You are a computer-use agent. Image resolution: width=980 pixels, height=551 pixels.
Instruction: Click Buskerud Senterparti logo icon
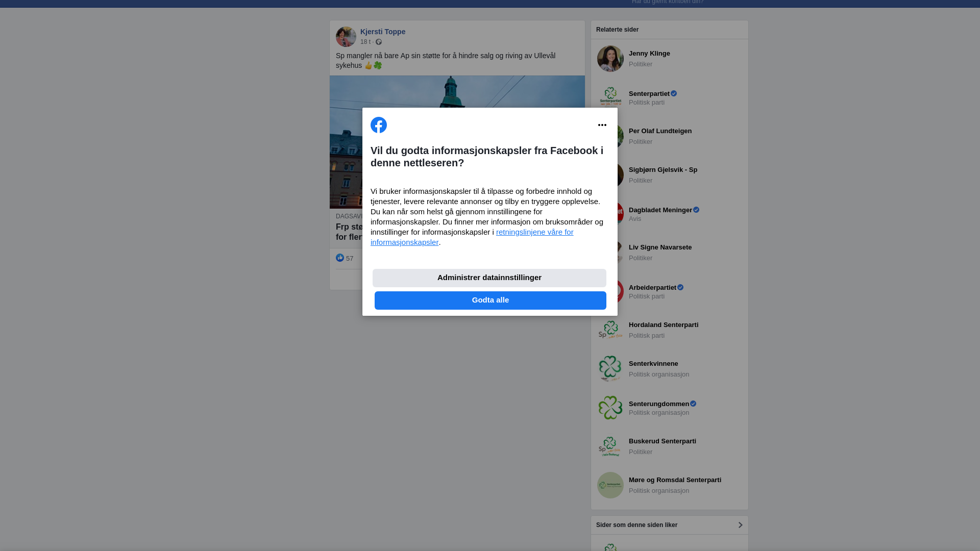(610, 446)
